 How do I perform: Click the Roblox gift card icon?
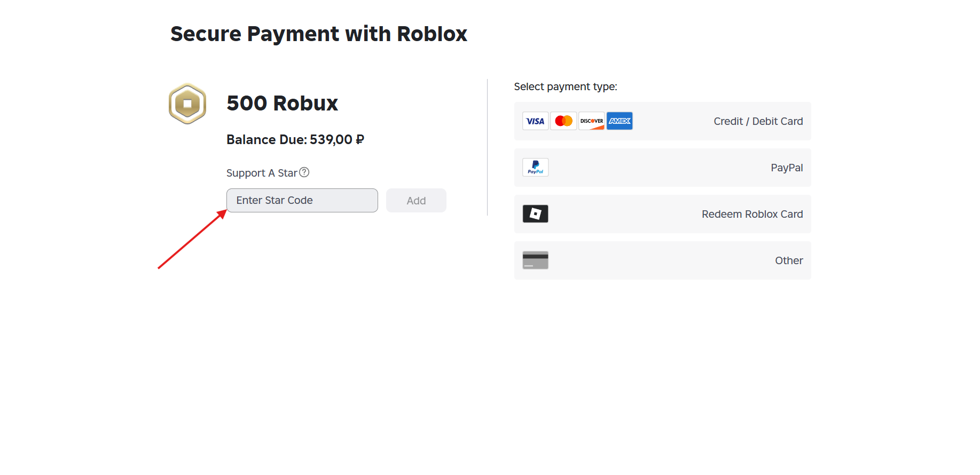coord(535,214)
